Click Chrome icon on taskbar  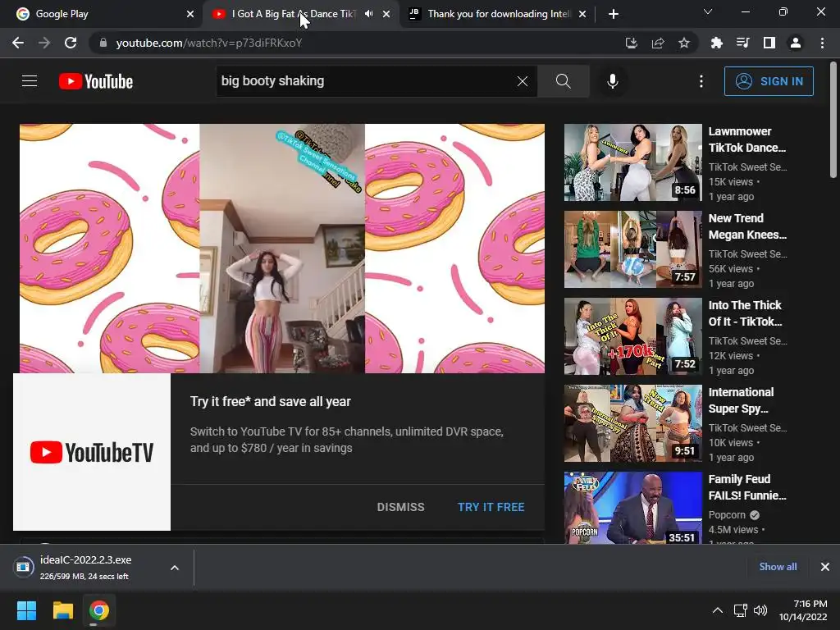tap(98, 610)
